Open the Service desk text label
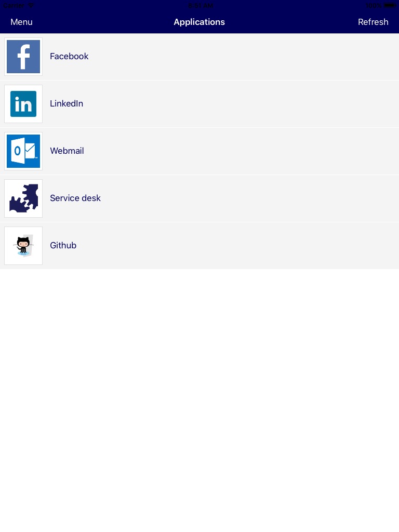This screenshot has height=532, width=399. coord(75,198)
